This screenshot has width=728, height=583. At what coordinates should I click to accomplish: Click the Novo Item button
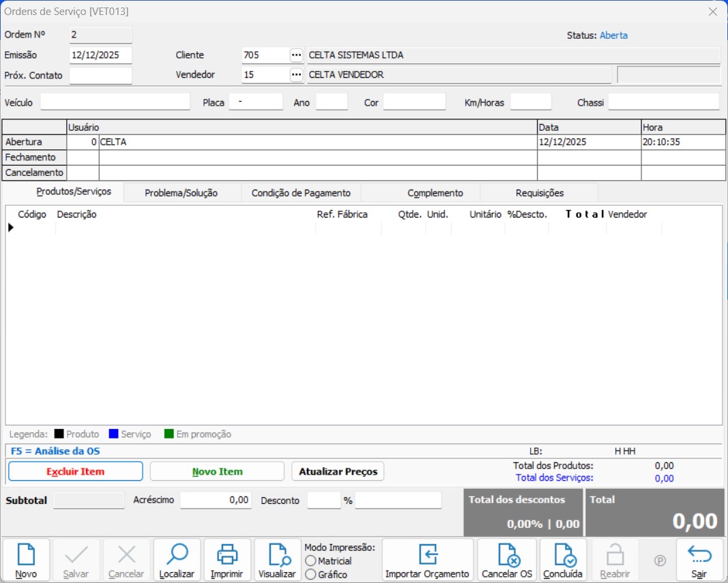click(217, 471)
